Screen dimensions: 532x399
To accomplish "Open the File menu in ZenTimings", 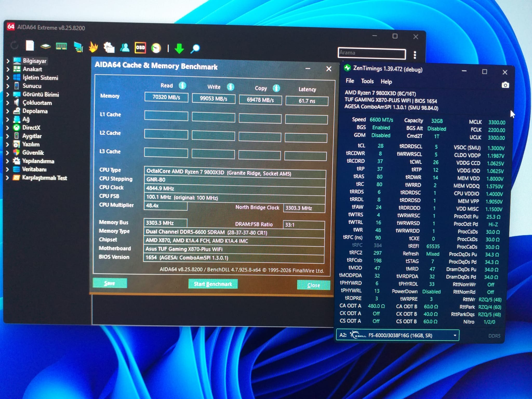I will 350,81.
